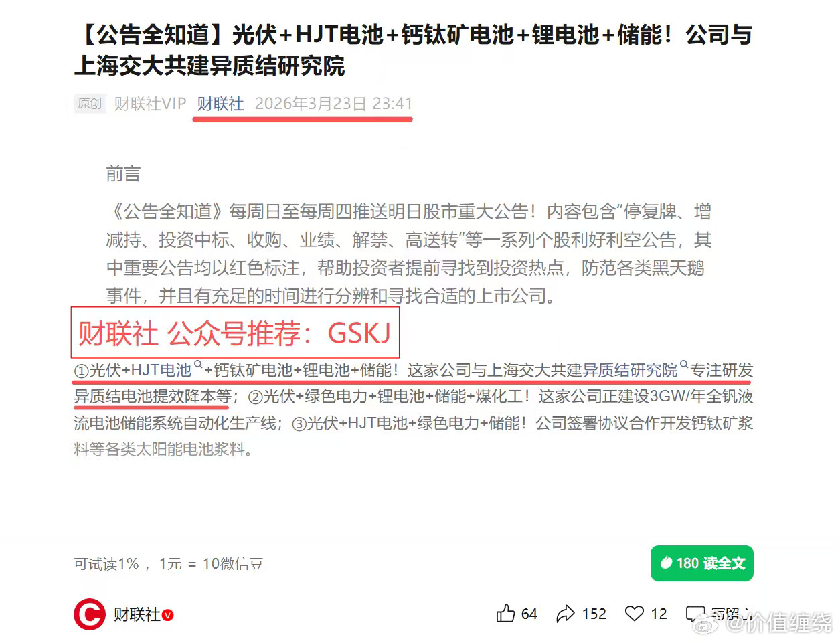Tap the thumbs-up like icon
This screenshot has height=643, width=840.
(x=505, y=614)
